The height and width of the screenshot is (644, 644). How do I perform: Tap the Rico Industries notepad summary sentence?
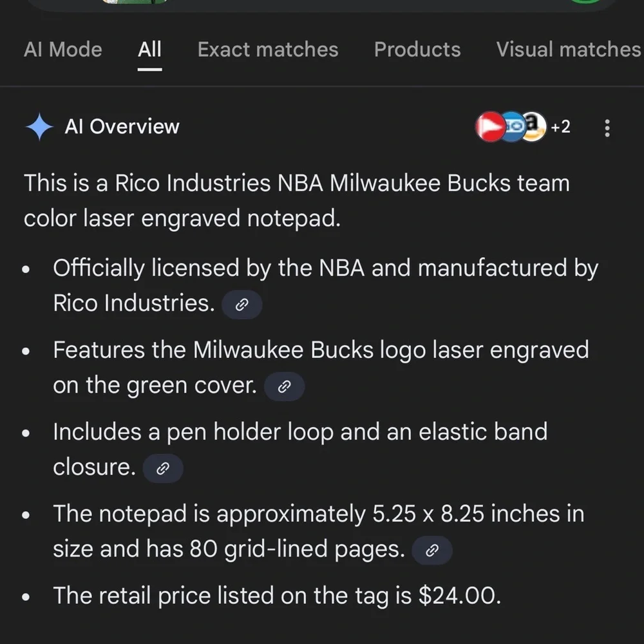[x=296, y=200]
